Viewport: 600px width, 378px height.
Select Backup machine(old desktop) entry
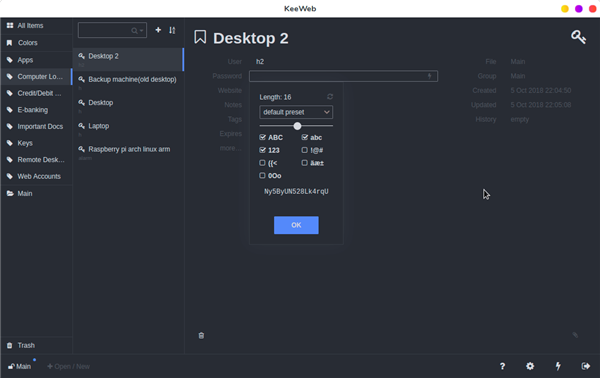tap(128, 83)
